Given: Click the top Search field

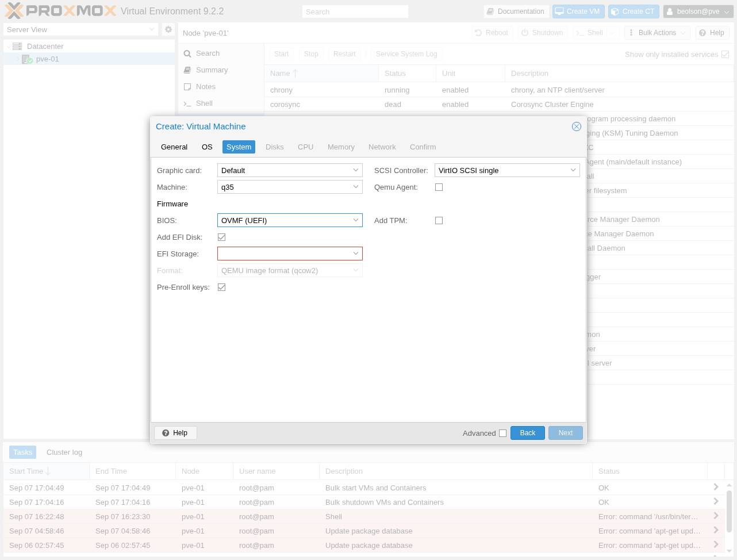Looking at the screenshot, I should (355, 11).
